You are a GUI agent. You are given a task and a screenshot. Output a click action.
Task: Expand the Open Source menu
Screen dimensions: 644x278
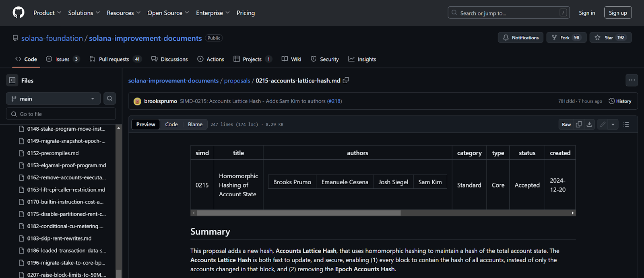click(168, 13)
